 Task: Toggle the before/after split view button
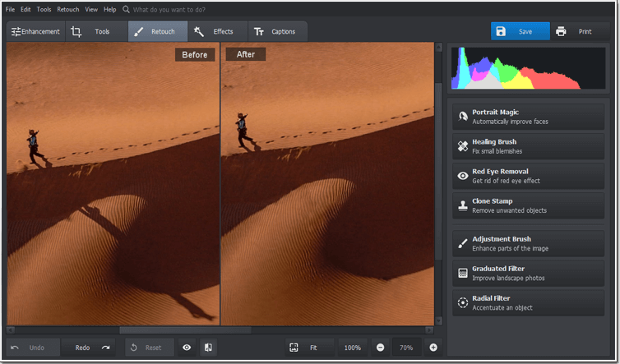[x=208, y=348]
